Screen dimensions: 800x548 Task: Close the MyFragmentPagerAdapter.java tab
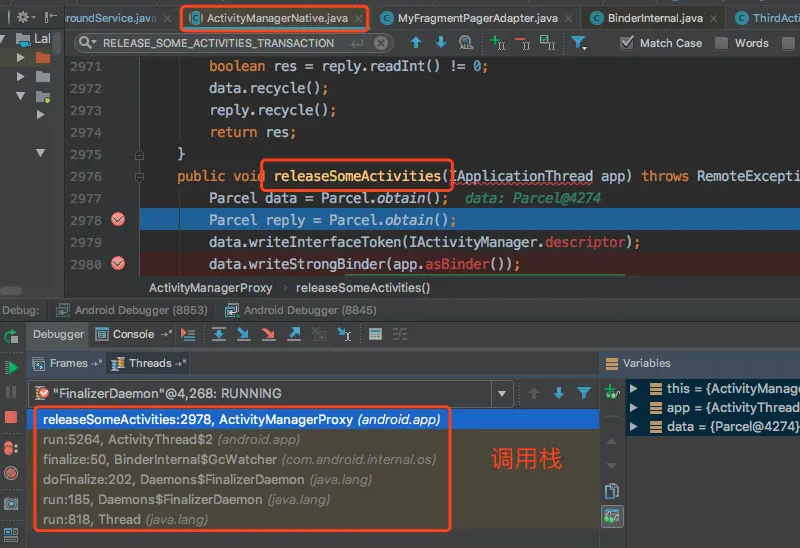click(x=568, y=18)
